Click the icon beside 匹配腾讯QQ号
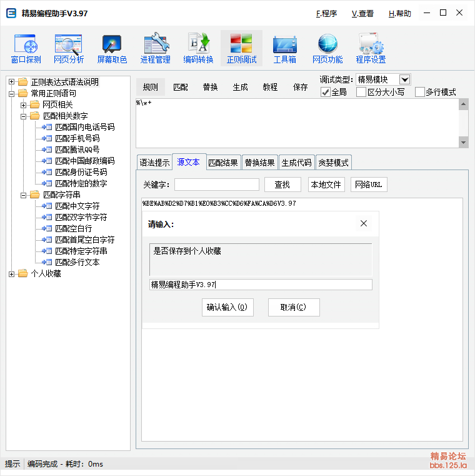The height and width of the screenshot is (476, 475). (x=47, y=149)
